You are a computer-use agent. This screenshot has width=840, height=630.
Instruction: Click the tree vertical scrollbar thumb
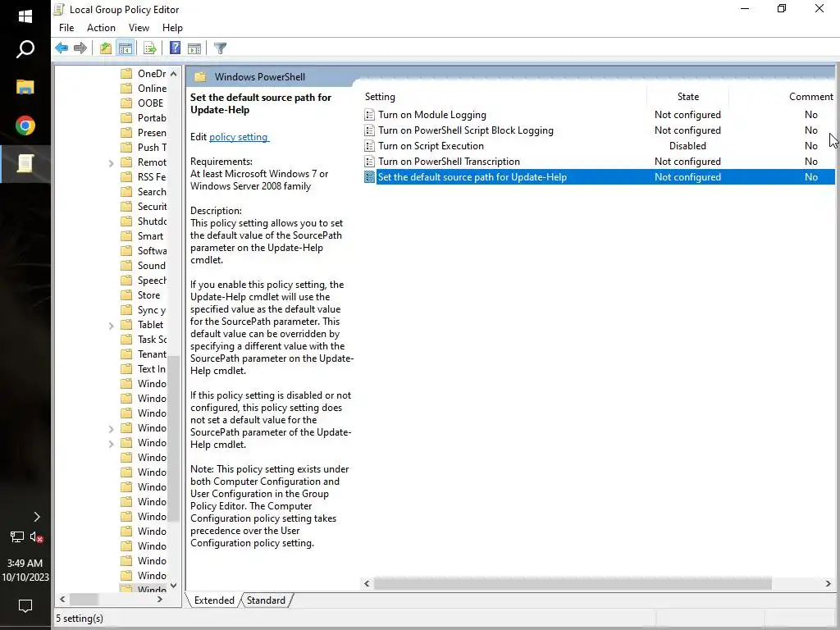pos(174,440)
